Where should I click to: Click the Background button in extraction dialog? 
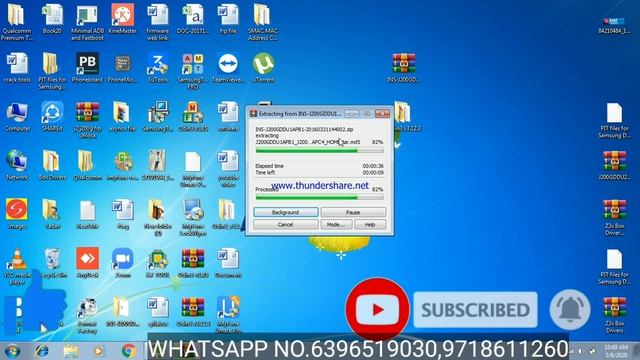(285, 212)
